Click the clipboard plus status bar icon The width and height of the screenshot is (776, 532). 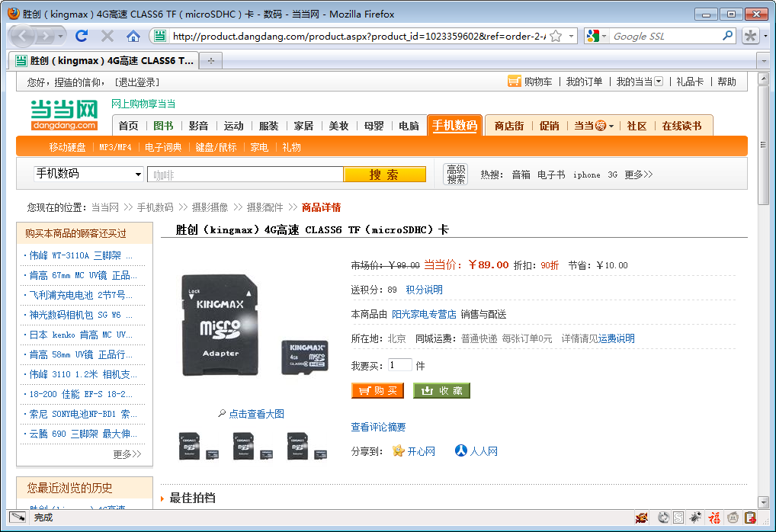pos(750,518)
